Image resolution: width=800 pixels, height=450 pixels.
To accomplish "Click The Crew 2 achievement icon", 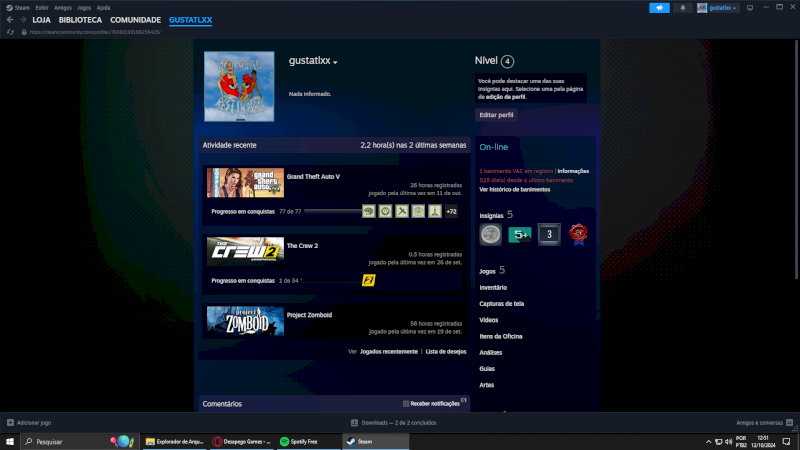I will [368, 280].
